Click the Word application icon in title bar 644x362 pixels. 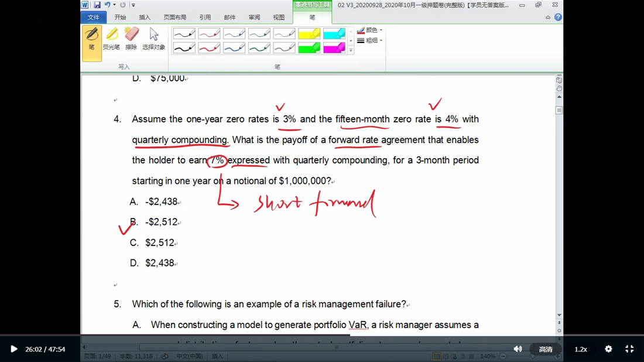[85, 5]
